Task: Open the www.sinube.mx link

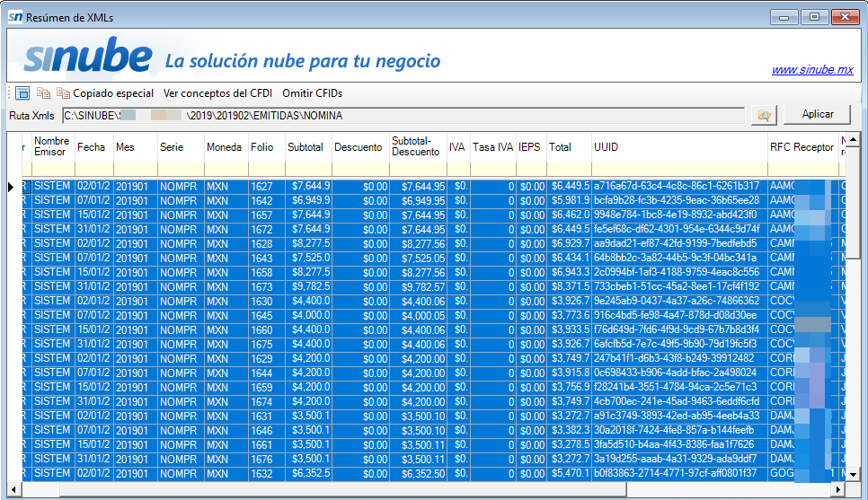Action: click(811, 70)
